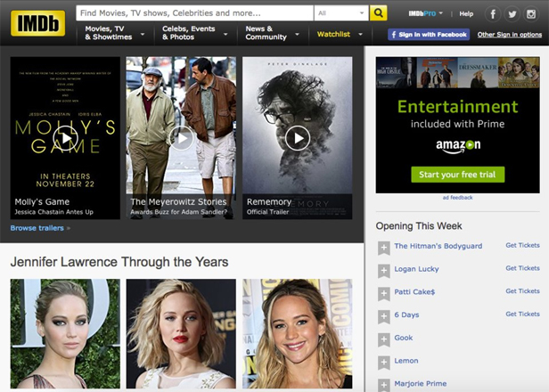The width and height of the screenshot is (549, 392).
Task: Open IMDb's Twitter page icon
Action: coord(512,14)
